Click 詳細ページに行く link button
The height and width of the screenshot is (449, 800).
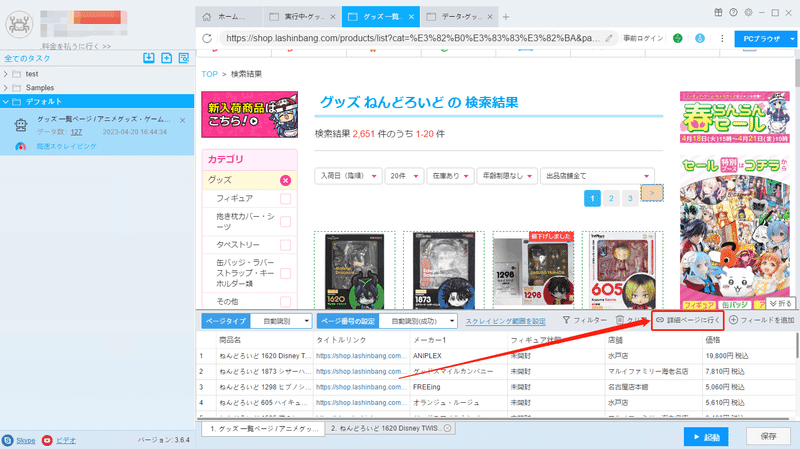tap(688, 320)
